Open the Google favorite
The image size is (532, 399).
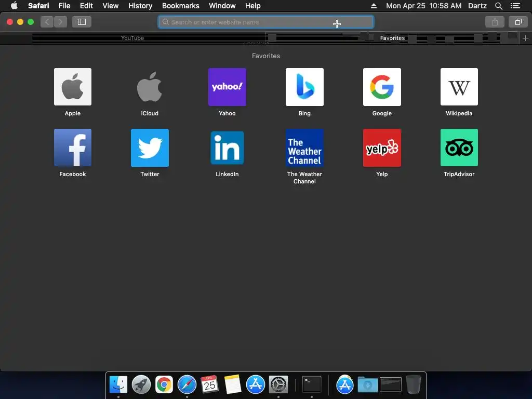pos(382,87)
